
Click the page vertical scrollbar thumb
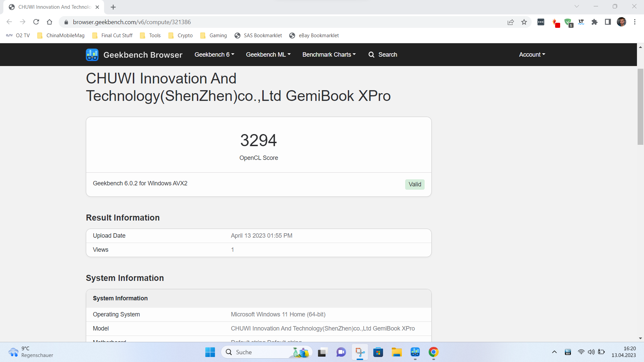[640, 107]
